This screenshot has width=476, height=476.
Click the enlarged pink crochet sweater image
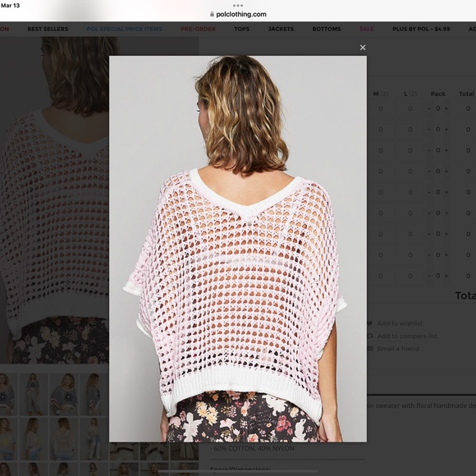238,249
